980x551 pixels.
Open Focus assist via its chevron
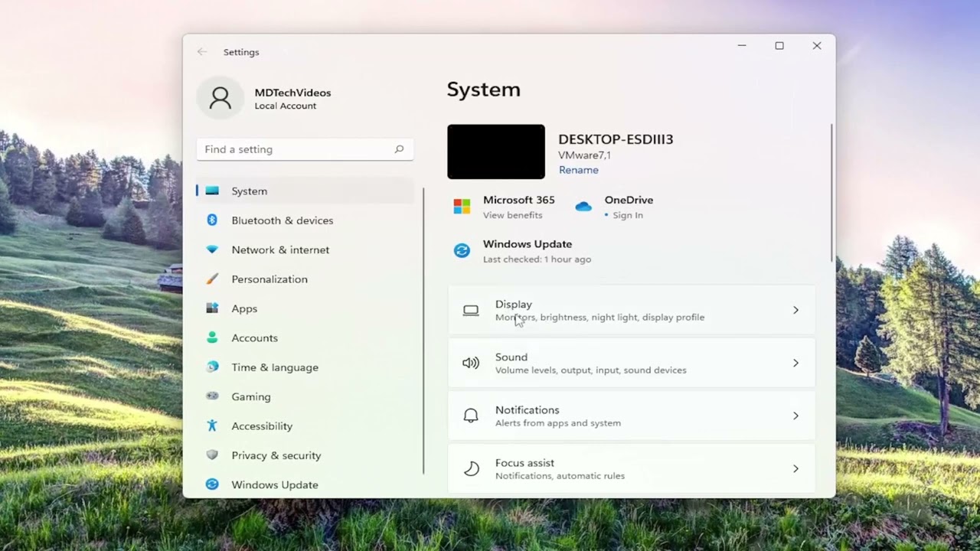point(795,468)
